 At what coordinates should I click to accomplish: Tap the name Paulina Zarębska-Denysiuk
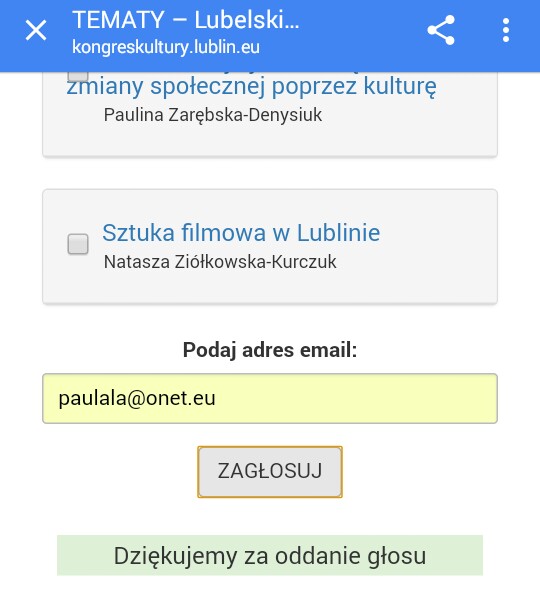pos(213,115)
